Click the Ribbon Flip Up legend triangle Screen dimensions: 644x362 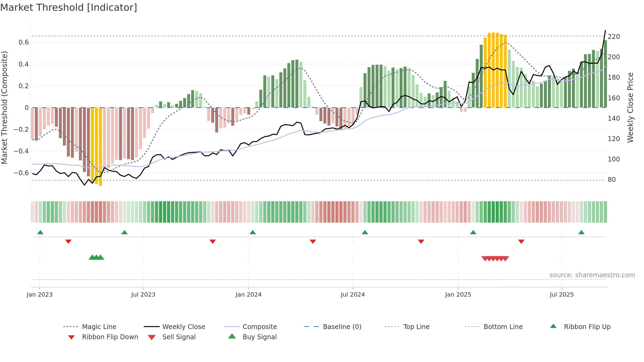[x=553, y=326]
